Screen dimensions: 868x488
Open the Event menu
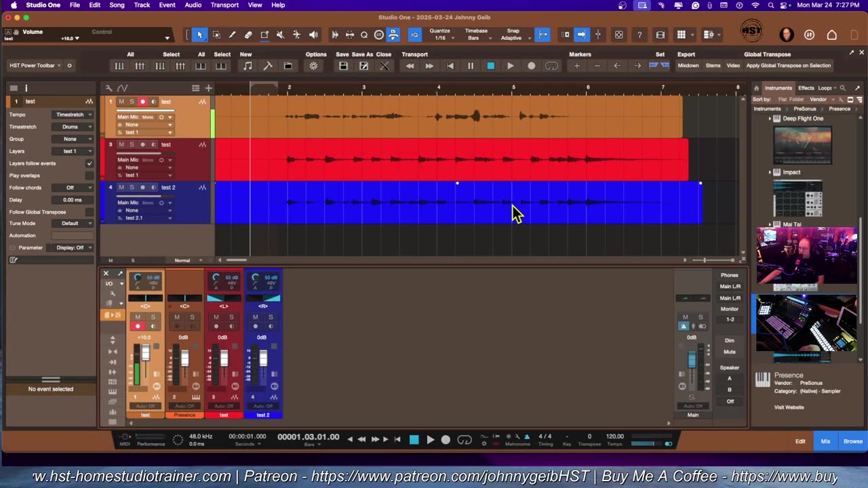pos(167,5)
